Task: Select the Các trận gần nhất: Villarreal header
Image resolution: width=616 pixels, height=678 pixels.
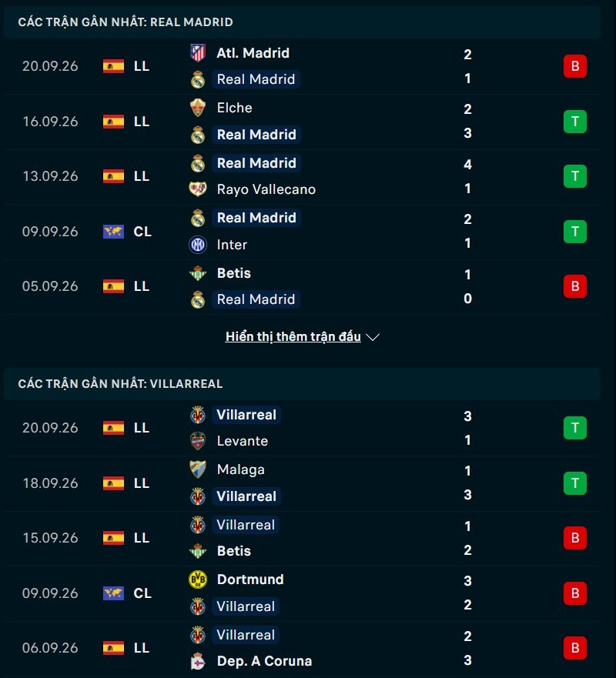Action: [x=302, y=383]
